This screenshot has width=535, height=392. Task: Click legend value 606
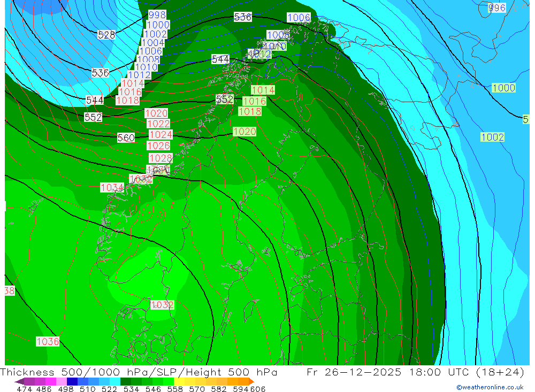[258, 389]
